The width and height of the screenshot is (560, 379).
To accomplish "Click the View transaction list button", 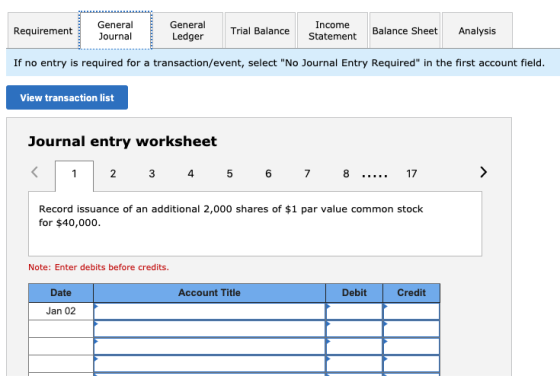I will coord(67,98).
